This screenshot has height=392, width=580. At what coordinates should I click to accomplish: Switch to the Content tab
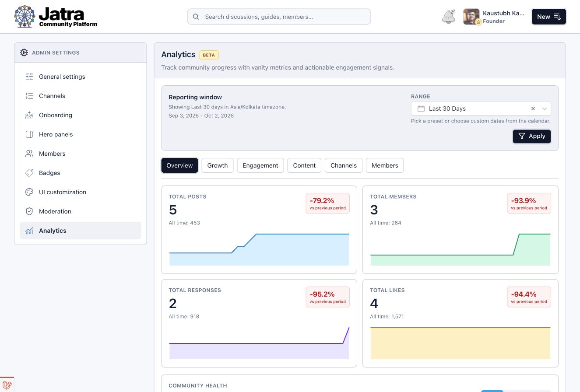click(x=304, y=165)
